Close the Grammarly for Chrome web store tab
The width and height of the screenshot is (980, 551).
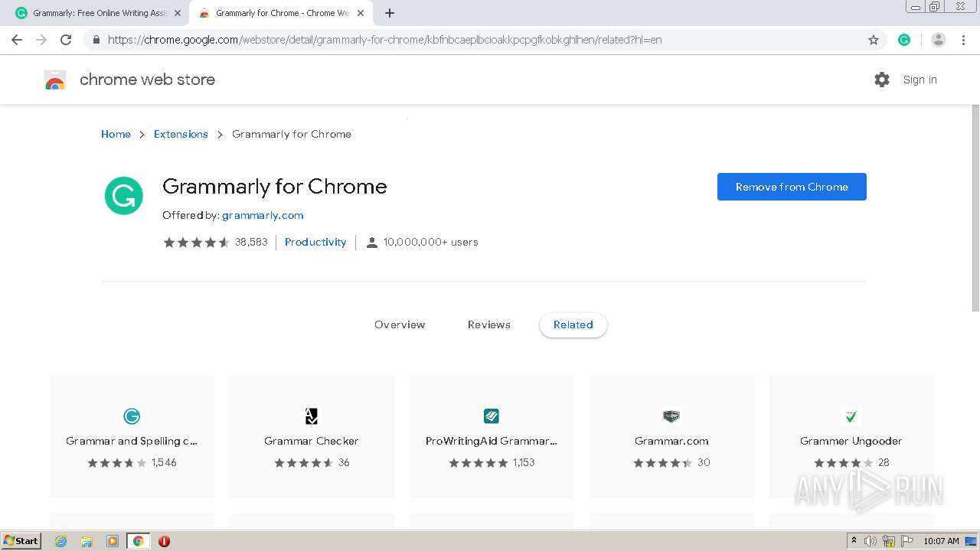(361, 13)
